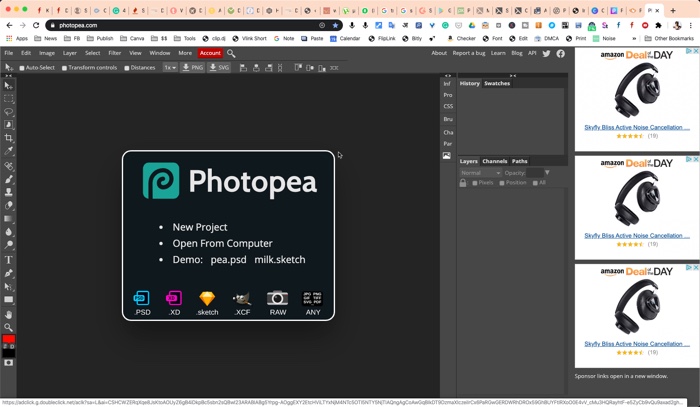Switch to the Swatches tab

(497, 83)
